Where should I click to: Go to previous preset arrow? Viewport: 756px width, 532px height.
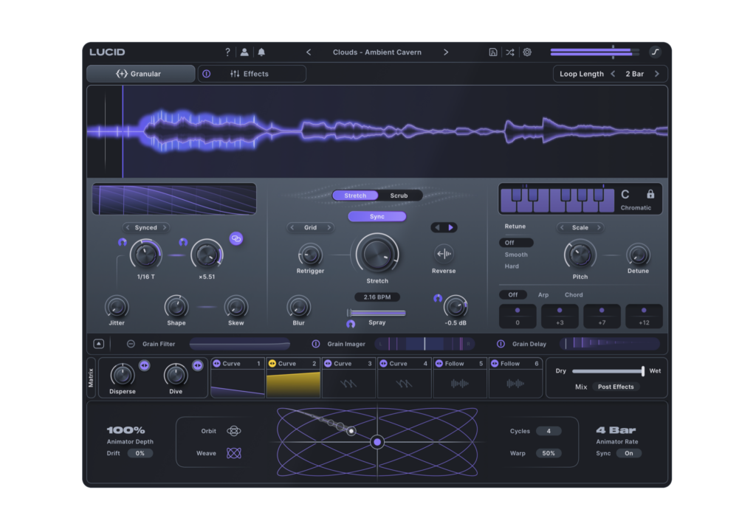pos(309,52)
